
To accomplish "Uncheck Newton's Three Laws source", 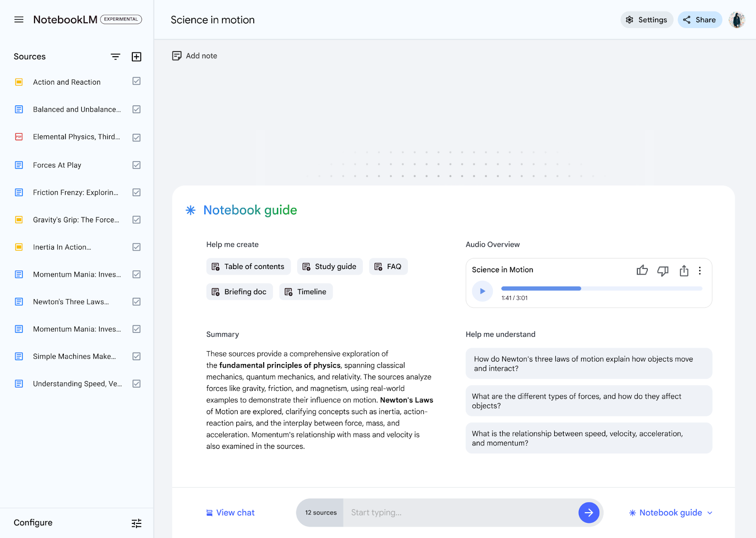I will click(x=136, y=302).
